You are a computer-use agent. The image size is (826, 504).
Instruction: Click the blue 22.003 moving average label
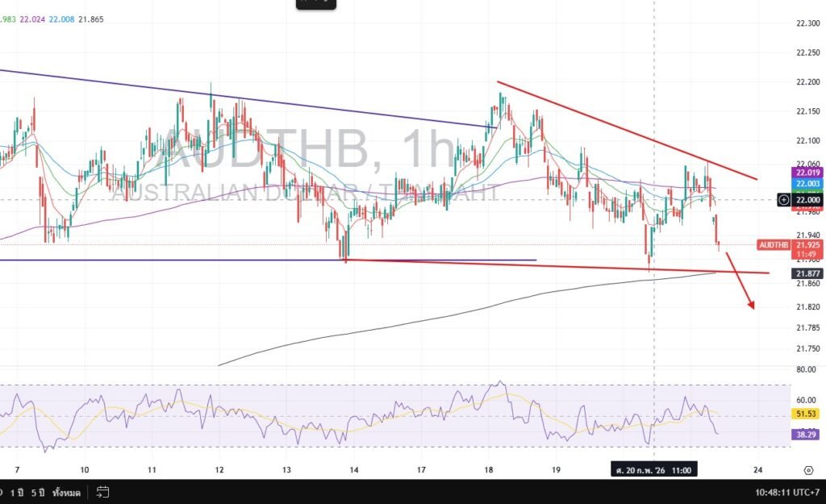point(807,184)
